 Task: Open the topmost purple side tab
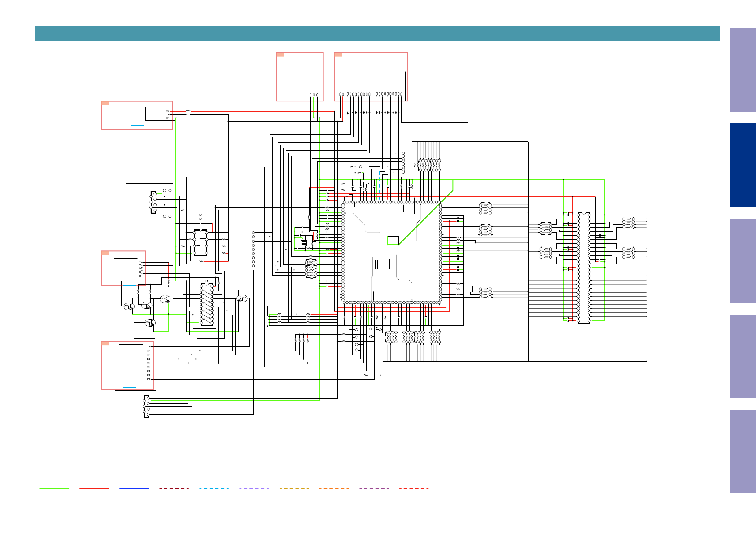[x=743, y=70]
